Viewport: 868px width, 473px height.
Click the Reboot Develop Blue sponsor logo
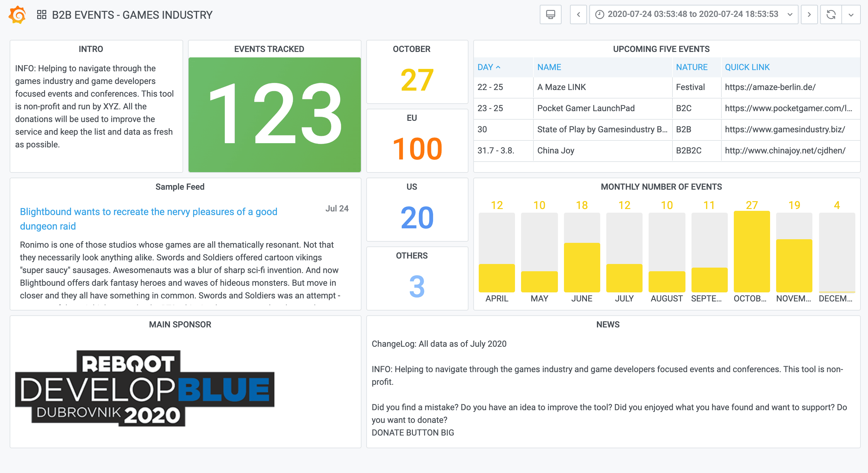(x=145, y=388)
